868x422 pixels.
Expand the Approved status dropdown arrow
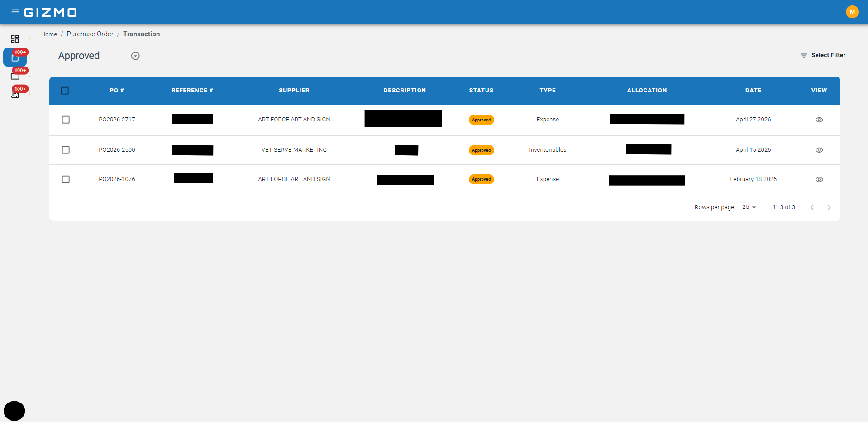[135, 56]
